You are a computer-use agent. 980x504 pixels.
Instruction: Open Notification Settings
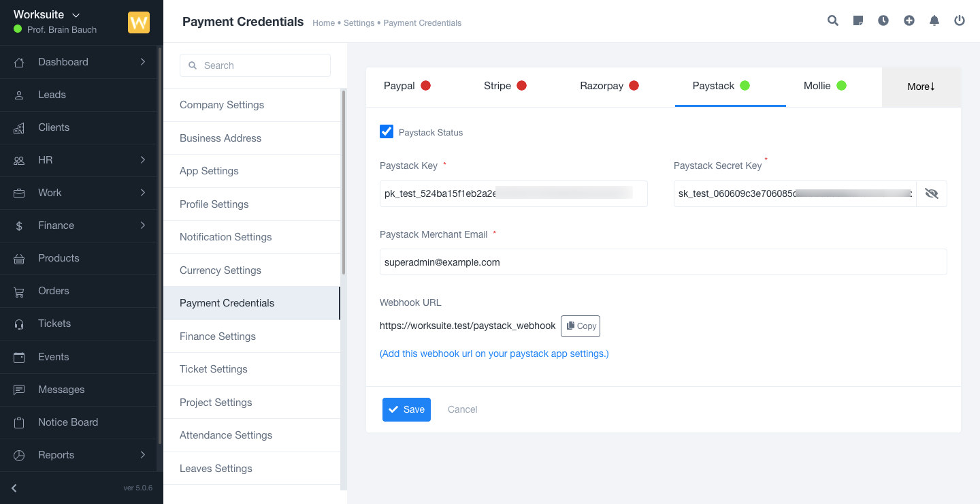coord(251,237)
